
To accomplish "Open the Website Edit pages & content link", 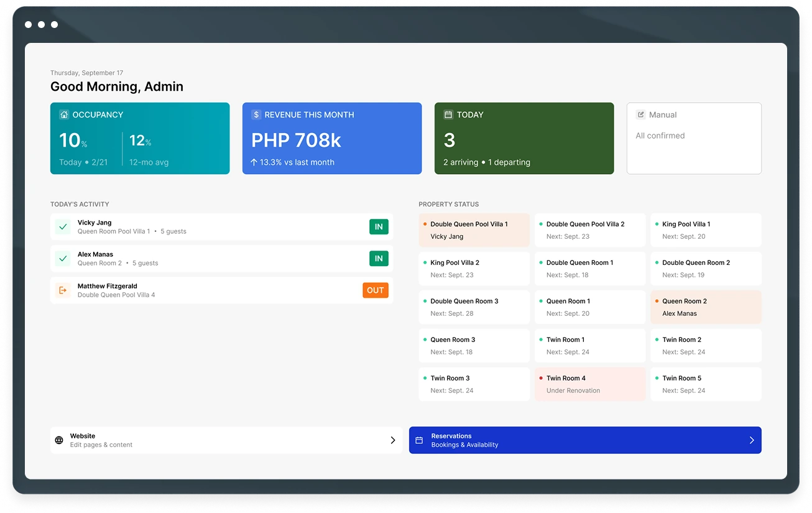I will tap(226, 440).
